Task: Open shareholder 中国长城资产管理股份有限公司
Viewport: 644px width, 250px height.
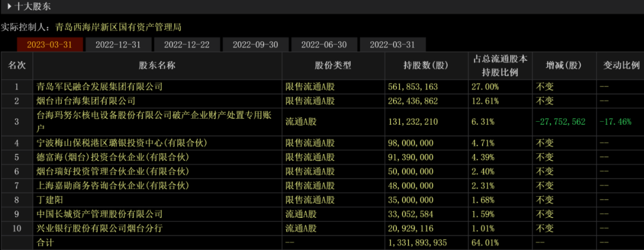Action: 100,214
